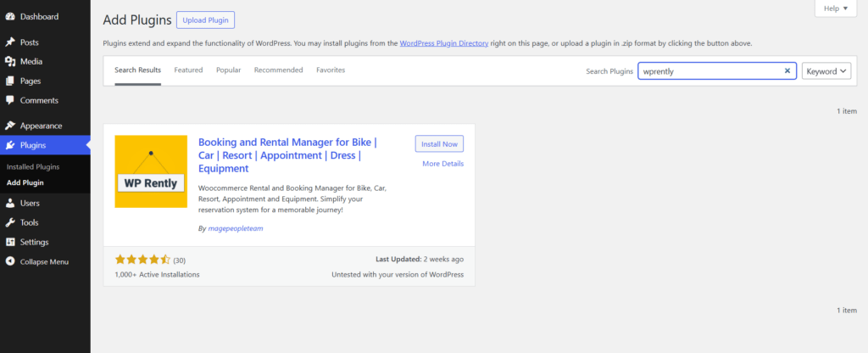Switch to the Recommended tab
The height and width of the screenshot is (353, 868).
tap(278, 70)
